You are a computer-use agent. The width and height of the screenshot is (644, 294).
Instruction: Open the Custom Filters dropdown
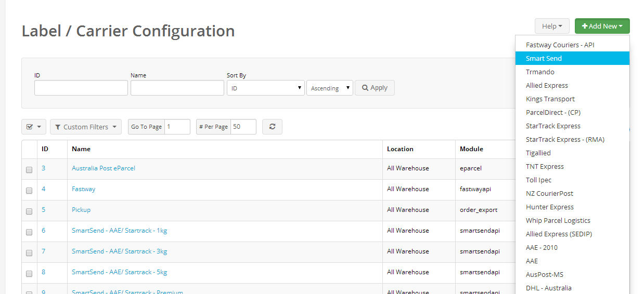pos(86,127)
